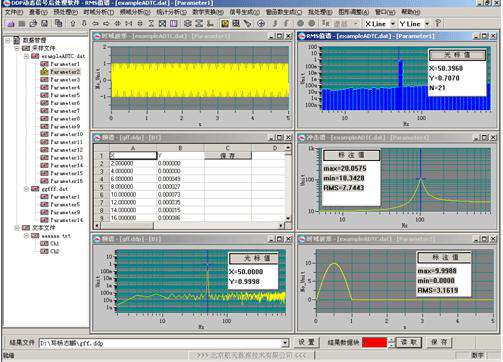Screen dimensions: 503x362
Task: Click the crosshair circle cursor toolbar icon
Action: coord(261,24)
